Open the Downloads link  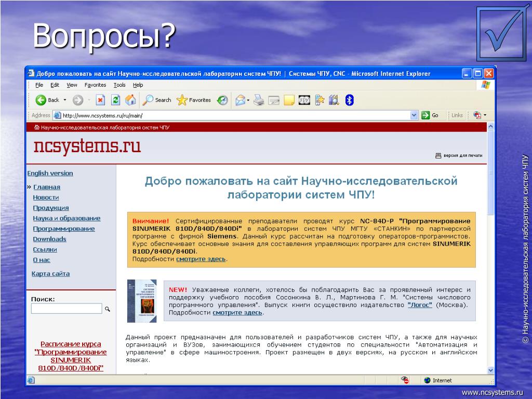tap(49, 239)
